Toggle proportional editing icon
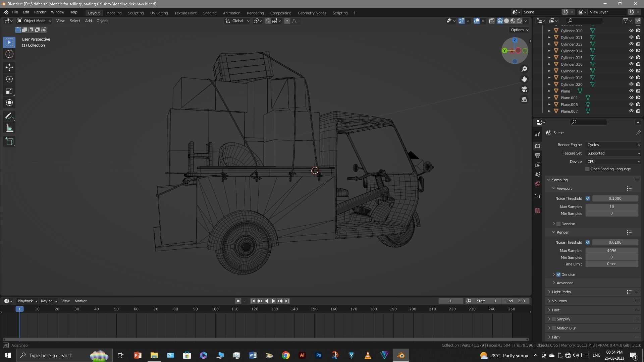 (287, 21)
